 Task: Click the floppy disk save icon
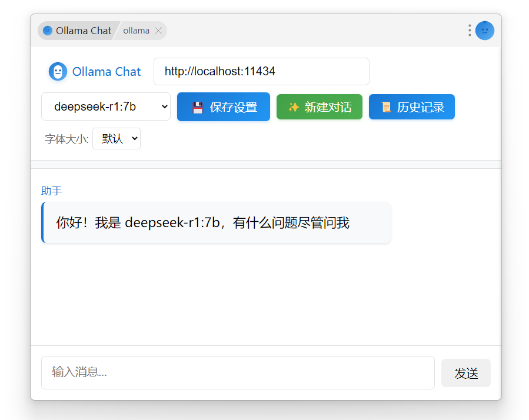tap(198, 107)
